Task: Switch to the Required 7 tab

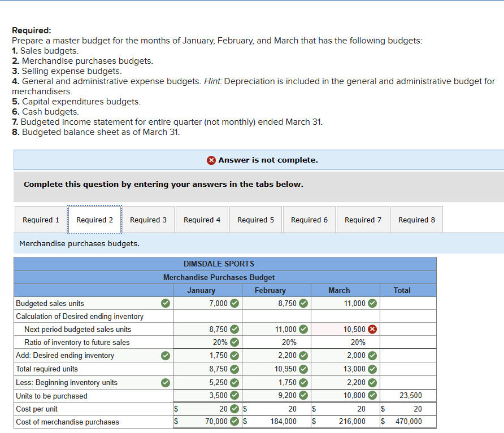Action: 363,220
